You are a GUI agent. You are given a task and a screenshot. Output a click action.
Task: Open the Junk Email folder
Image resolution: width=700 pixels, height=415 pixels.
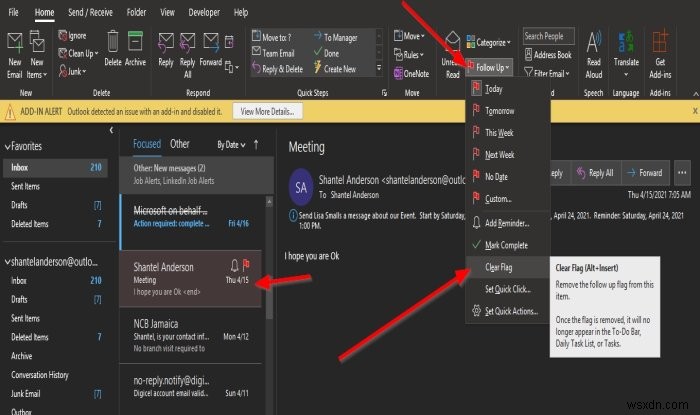tap(25, 394)
